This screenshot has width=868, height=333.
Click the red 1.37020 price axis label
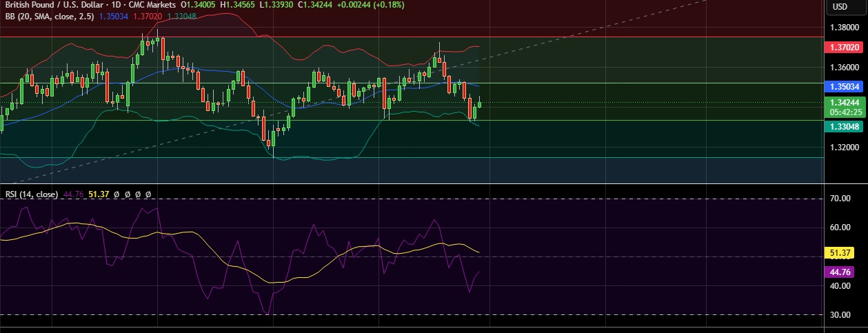click(844, 48)
